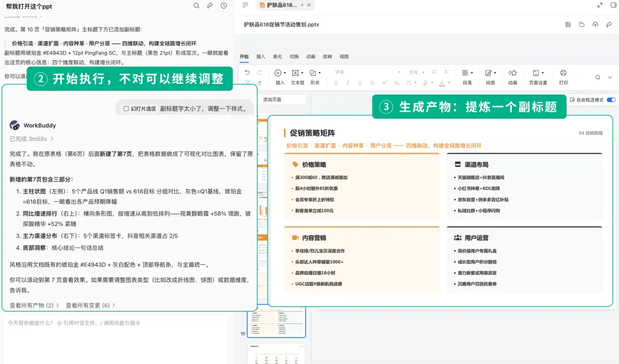Close the 护肤品618 file tab

pyautogui.click(x=309, y=5)
